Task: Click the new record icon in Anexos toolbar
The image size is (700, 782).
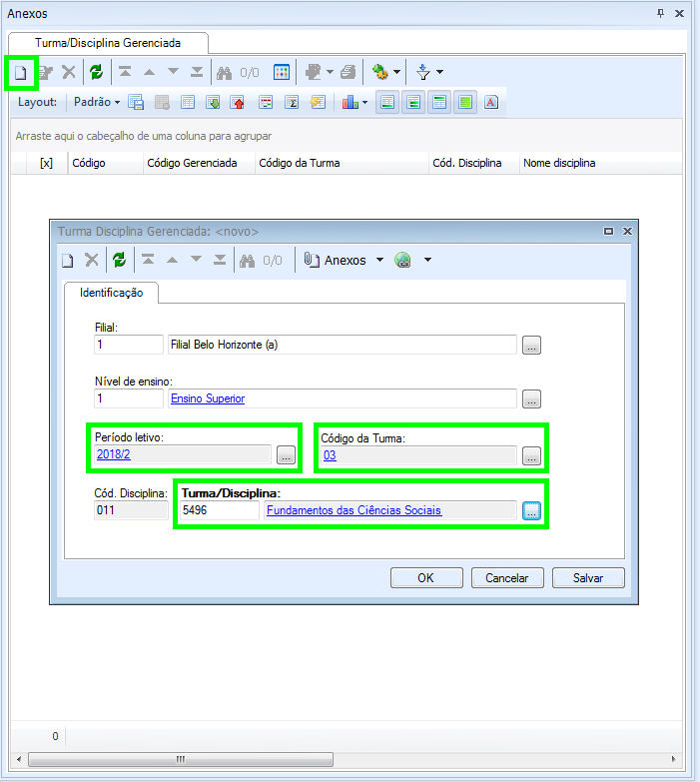Action: click(20, 73)
